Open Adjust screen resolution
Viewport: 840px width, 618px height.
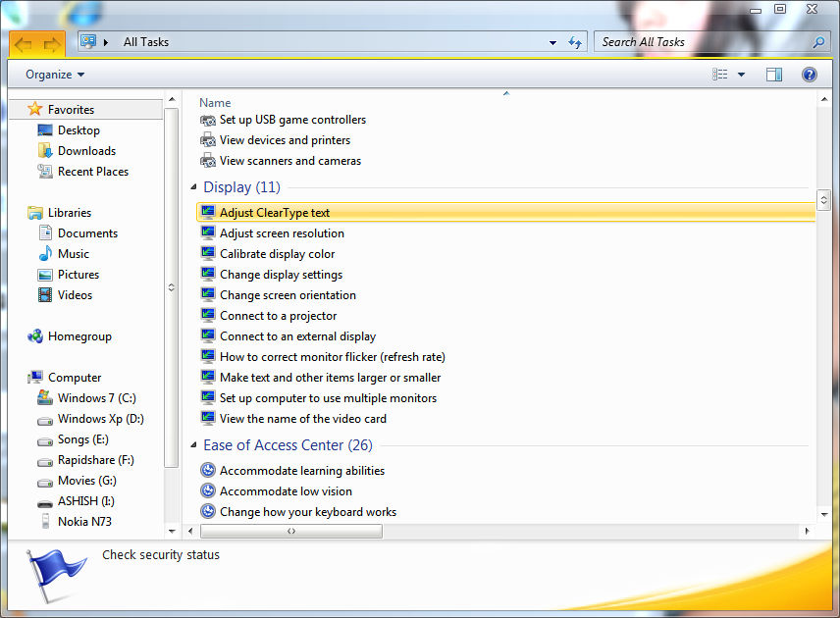[284, 232]
